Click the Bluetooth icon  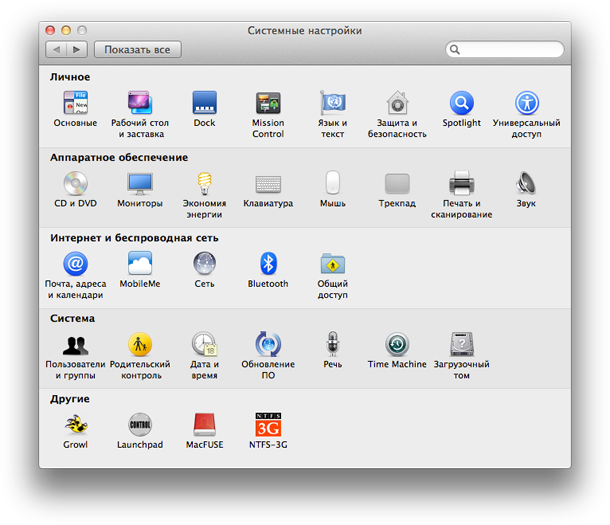[x=267, y=264]
